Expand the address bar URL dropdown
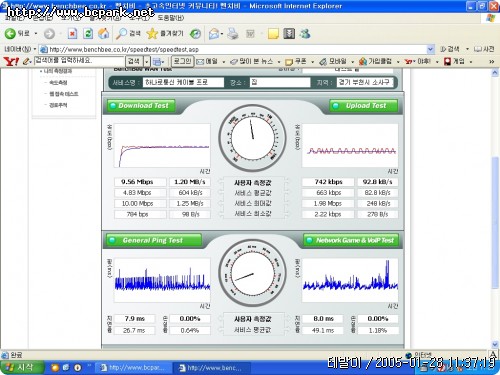 [430, 49]
